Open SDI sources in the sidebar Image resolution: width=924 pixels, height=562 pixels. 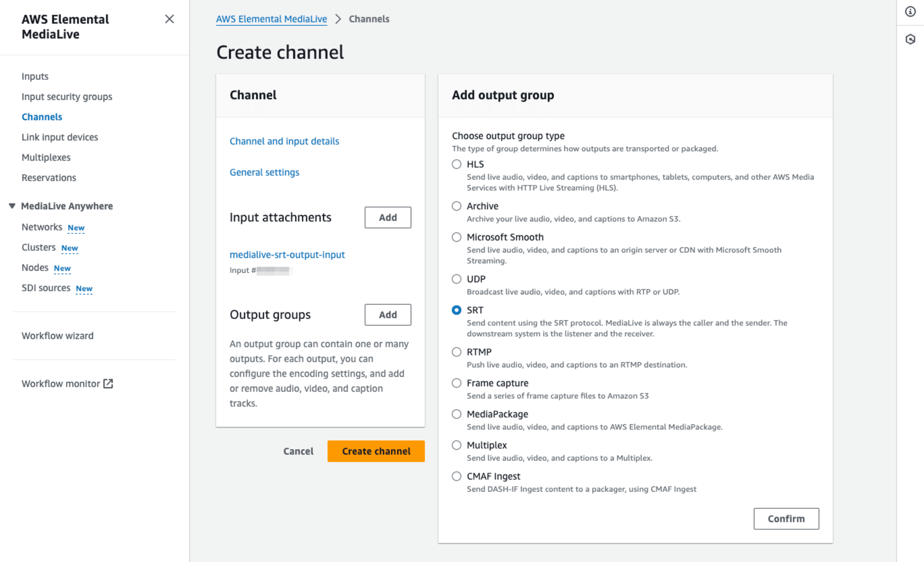click(x=46, y=288)
